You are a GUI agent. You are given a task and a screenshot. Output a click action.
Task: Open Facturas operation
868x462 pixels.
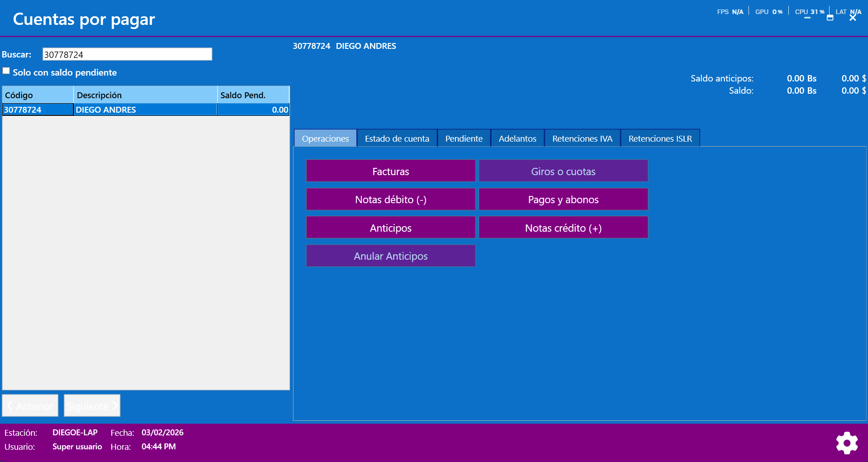point(390,171)
